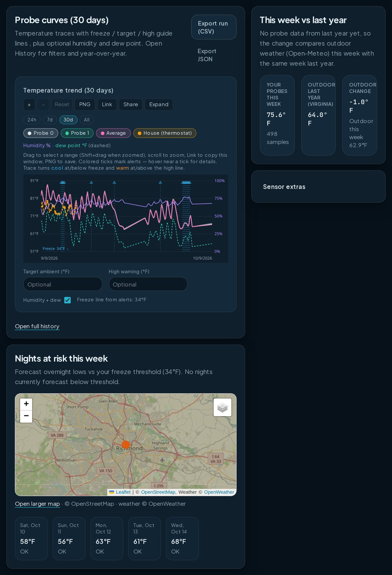This screenshot has height=575, width=392.
Task: Open the Leaflet attribution link
Action: pyautogui.click(x=120, y=492)
